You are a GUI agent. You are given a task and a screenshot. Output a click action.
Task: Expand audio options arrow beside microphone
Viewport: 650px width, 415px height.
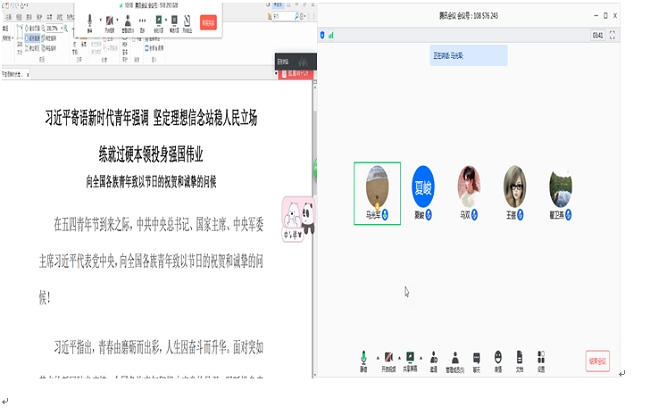tap(376, 357)
